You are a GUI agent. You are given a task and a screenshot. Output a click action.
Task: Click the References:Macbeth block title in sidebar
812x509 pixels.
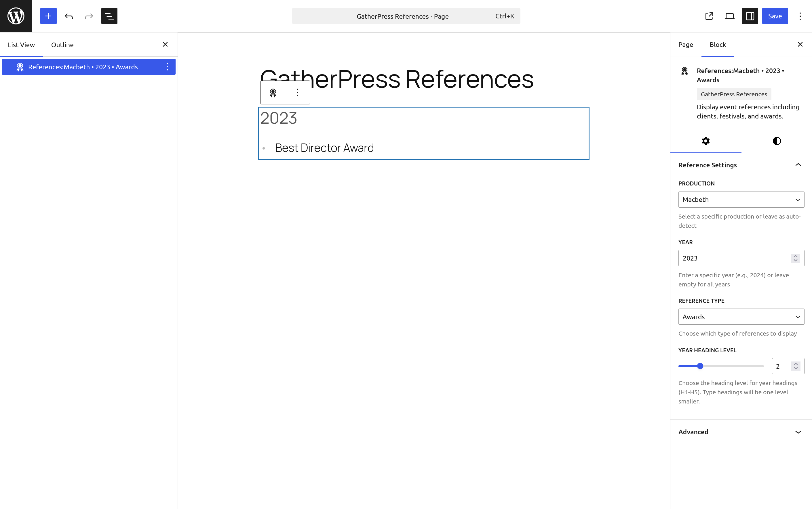click(x=740, y=75)
